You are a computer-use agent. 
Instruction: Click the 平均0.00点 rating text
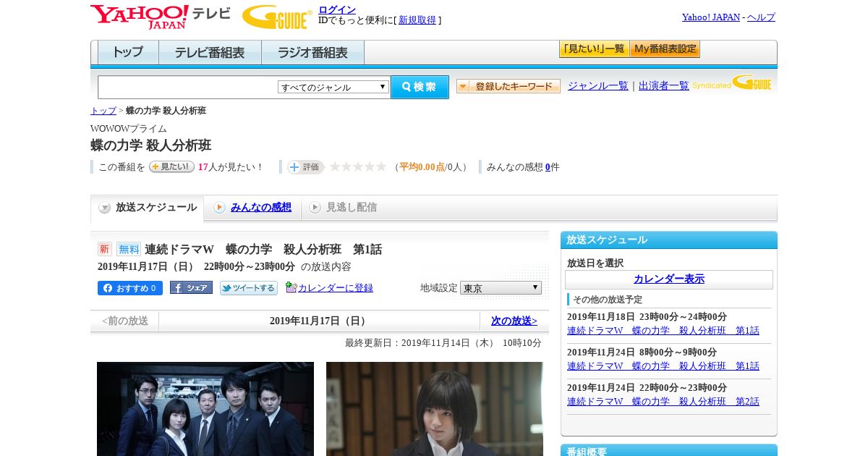[x=422, y=167]
